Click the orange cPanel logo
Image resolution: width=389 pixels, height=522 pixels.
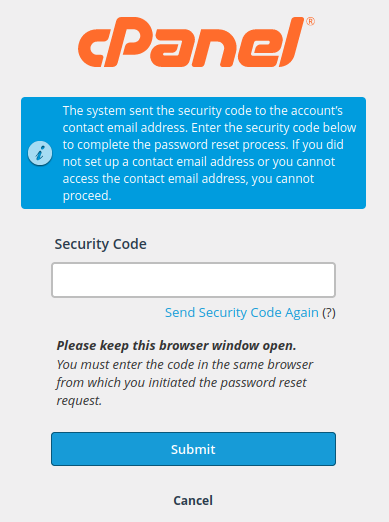(196, 42)
